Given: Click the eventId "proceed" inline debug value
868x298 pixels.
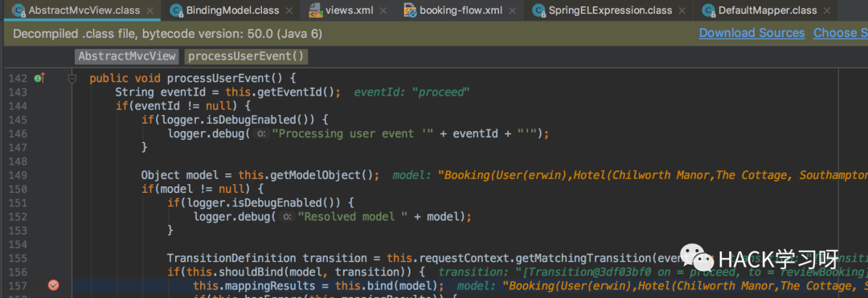Looking at the screenshot, I should [411, 92].
